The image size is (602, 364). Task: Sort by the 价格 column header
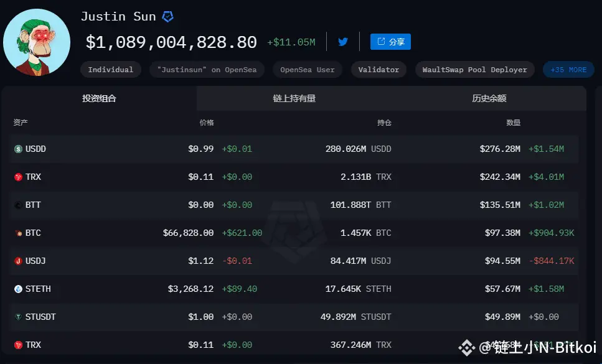[x=207, y=123]
